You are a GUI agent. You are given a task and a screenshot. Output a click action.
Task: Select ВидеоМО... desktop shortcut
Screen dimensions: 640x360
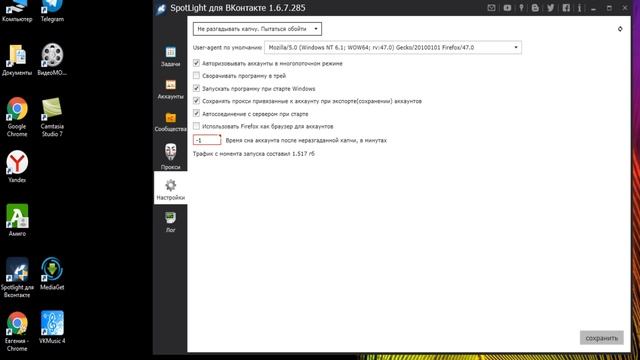point(52,60)
